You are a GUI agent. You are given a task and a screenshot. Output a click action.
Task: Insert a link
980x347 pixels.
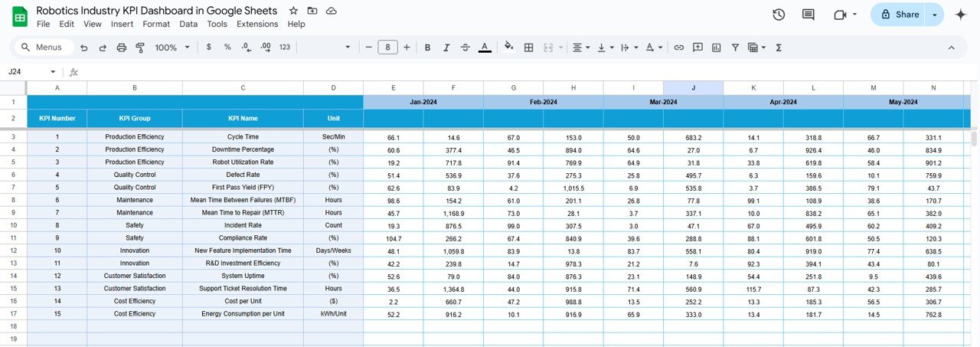click(678, 47)
